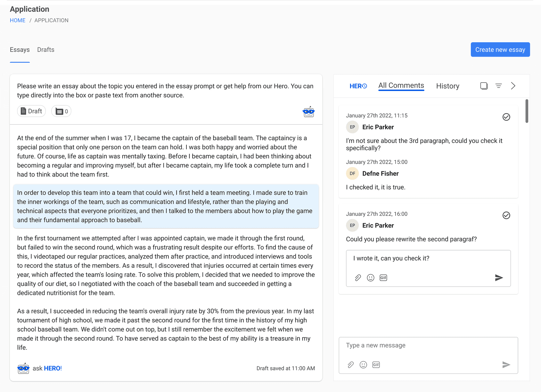Click into the reply text 'I wrote it'
This screenshot has width=541, height=392.
tap(391, 258)
